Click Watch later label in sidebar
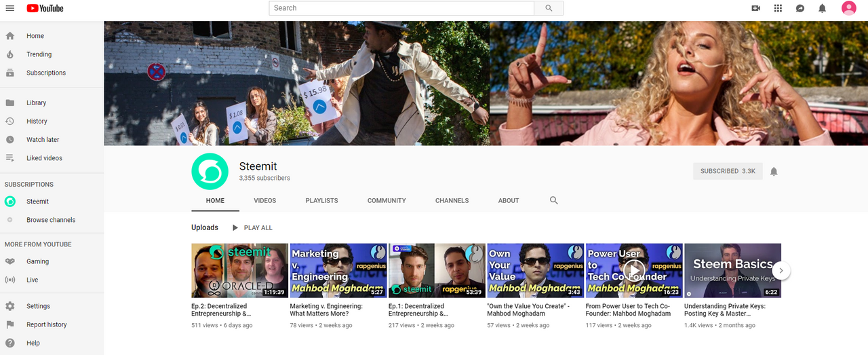This screenshot has height=355, width=868. 43,140
